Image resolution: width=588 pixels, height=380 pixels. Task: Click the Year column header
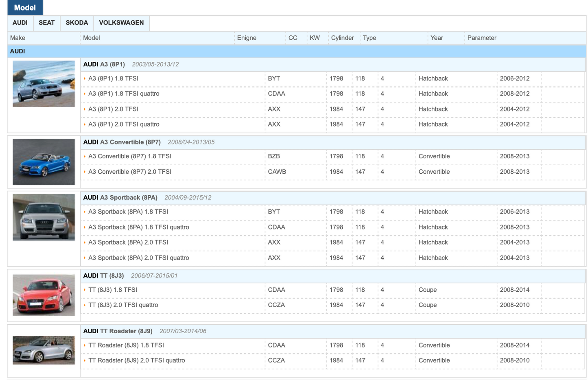pos(437,38)
